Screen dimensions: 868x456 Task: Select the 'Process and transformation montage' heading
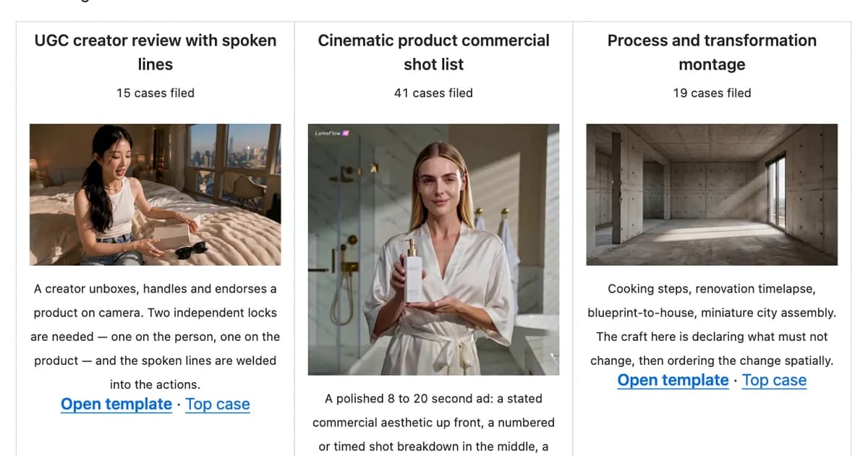click(712, 52)
